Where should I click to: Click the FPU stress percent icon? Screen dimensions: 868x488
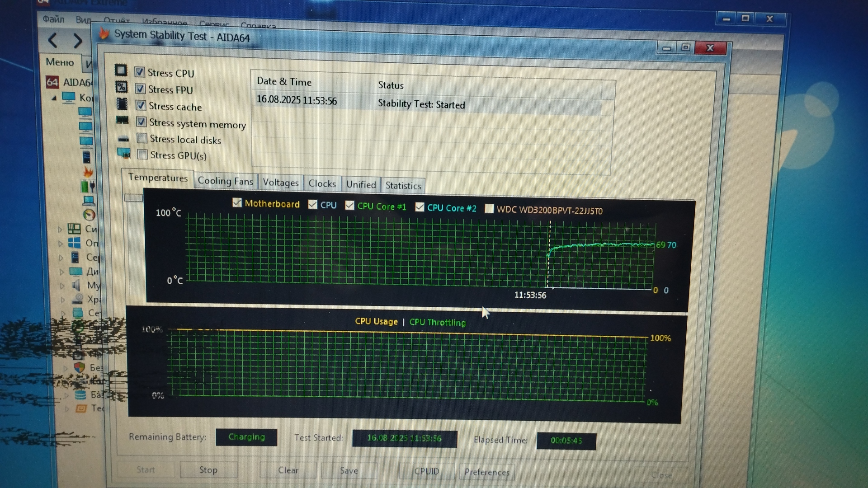pyautogui.click(x=121, y=87)
